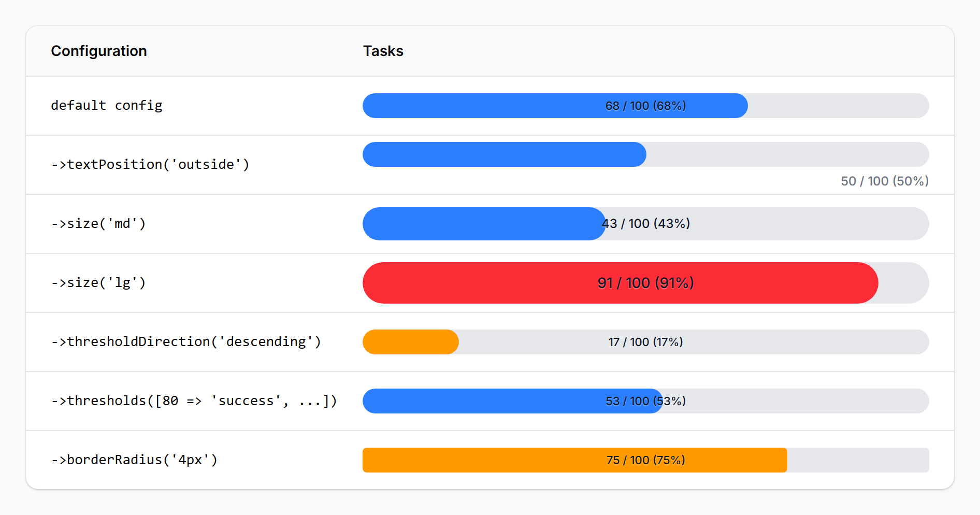The image size is (980, 515).
Task: Click the ->textPosition('outside') configuration text
Action: click(150, 164)
